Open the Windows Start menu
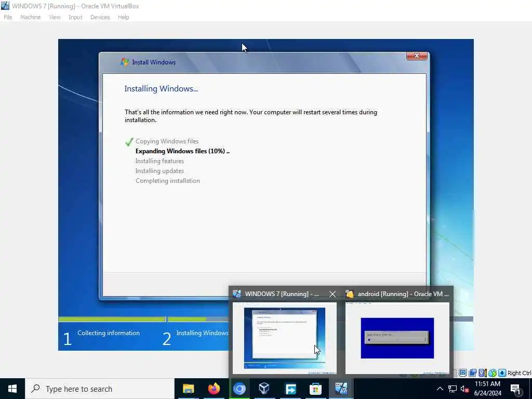 point(12,389)
